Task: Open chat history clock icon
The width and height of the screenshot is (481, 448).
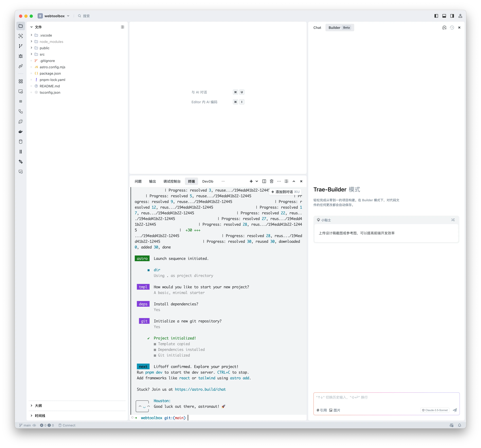Action: (x=452, y=28)
